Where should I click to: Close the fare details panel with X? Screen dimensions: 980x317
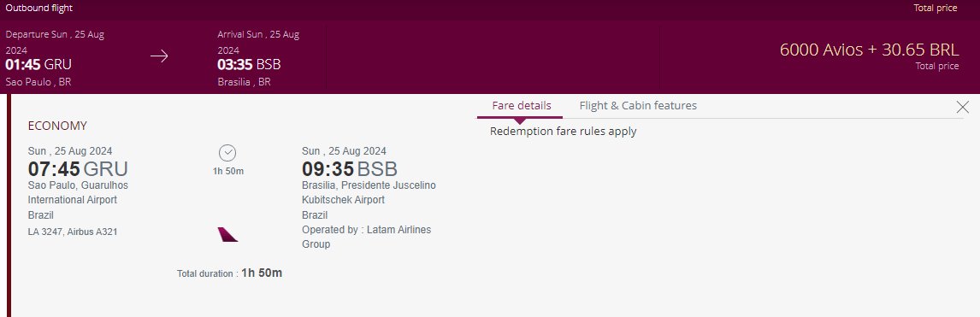963,107
